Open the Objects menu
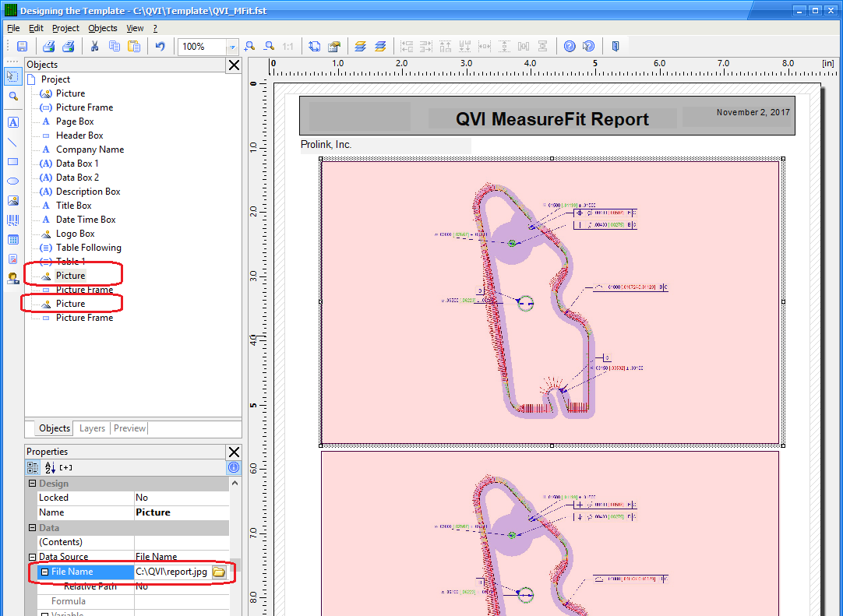Screen dimensions: 843x616 [103, 28]
